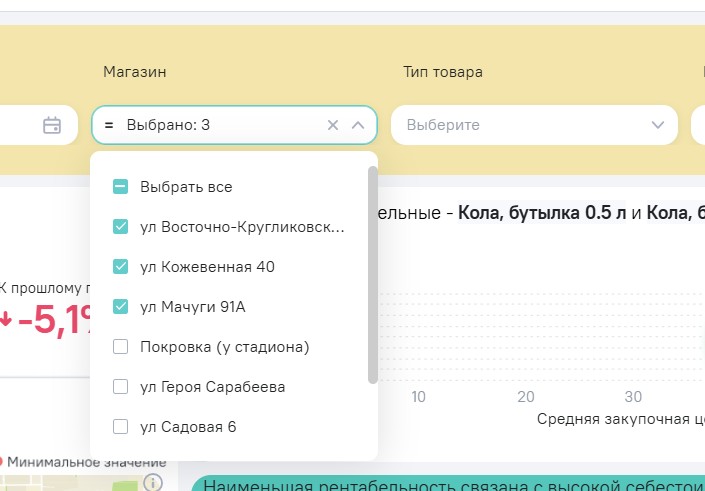This screenshot has width=705, height=491.
Task: Check the Покровка (у стадиона) option
Action: [120, 347]
